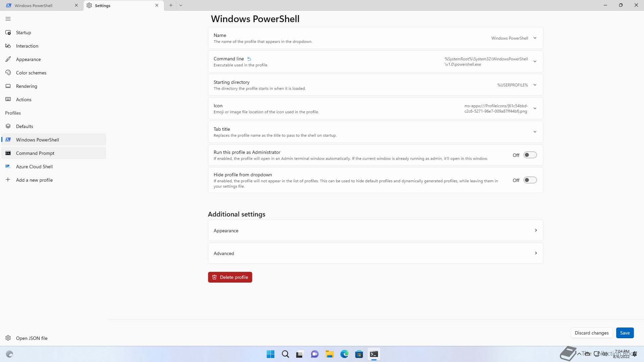Click the Actions keyboard icon
This screenshot has height=362, width=644.
click(8, 100)
